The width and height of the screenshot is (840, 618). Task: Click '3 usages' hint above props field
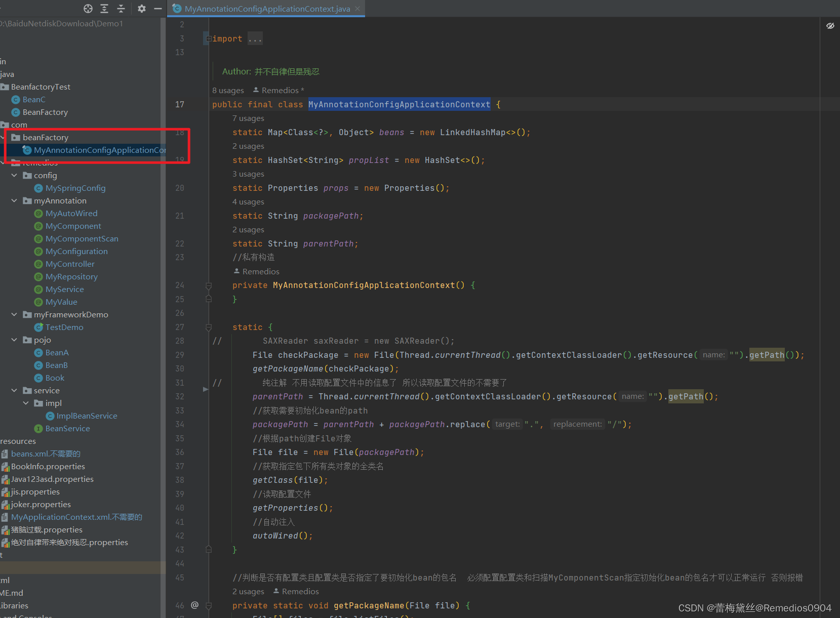248,174
